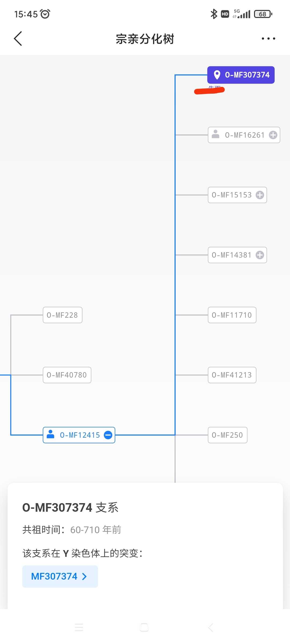Expand the O-MF14381 branch with plus

(x=260, y=255)
